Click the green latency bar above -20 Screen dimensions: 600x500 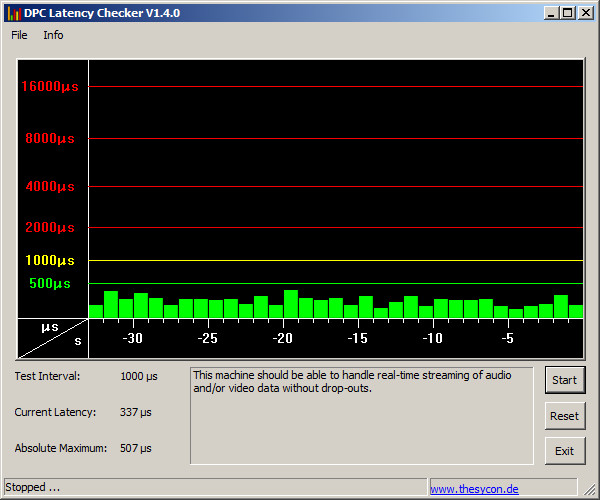(x=291, y=304)
